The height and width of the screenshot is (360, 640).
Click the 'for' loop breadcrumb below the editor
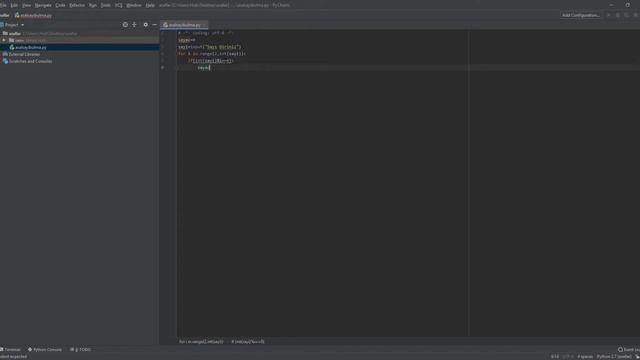click(201, 342)
